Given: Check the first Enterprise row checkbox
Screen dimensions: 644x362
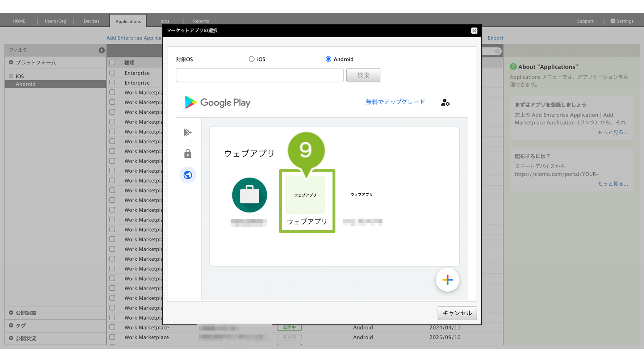Looking at the screenshot, I should (112, 73).
